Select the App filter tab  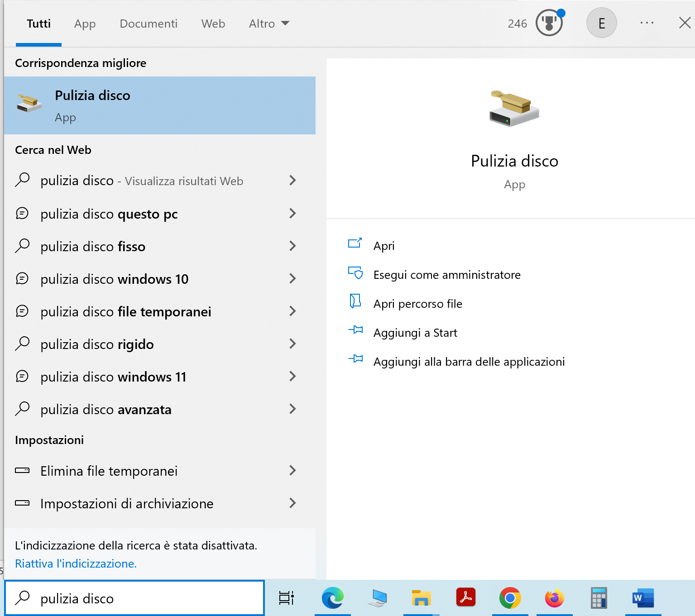pos(85,24)
